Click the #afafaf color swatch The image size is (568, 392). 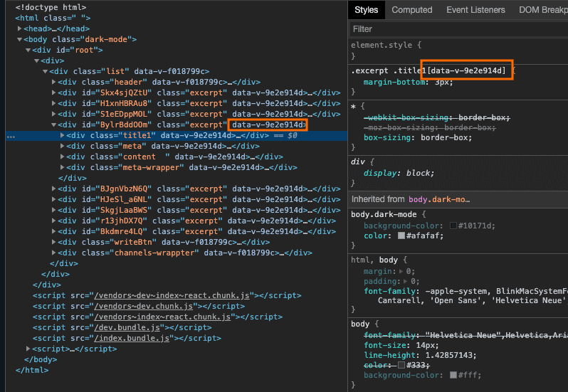tap(401, 235)
